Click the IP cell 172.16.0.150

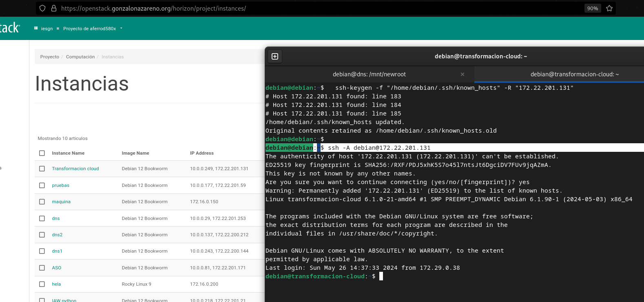(204, 202)
